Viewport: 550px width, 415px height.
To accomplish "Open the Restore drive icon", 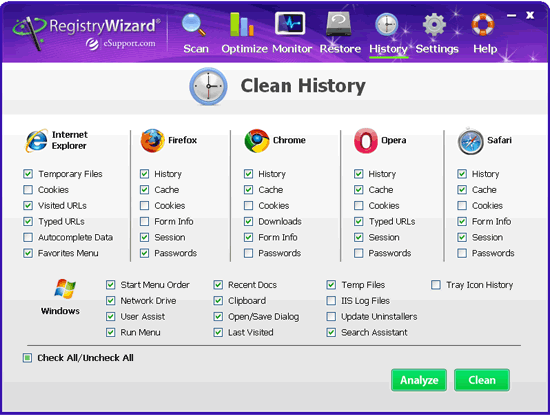I will [x=338, y=25].
